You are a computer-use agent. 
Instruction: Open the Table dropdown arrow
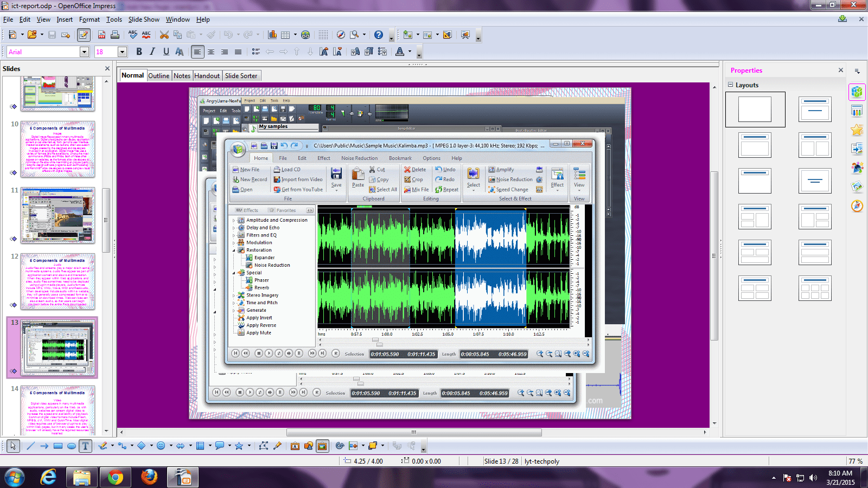coord(295,35)
